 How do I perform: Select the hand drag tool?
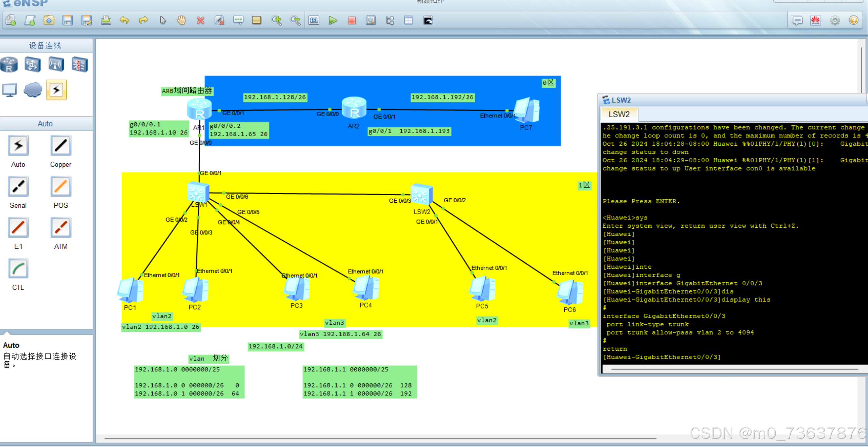tap(181, 21)
